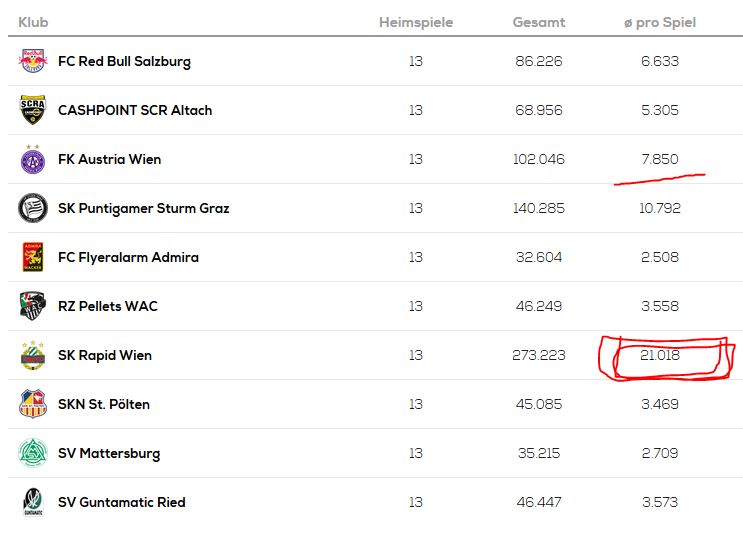Open the SV Guntamatic Ried club name
Image resolution: width=743 pixels, height=539 pixels.
(x=122, y=502)
